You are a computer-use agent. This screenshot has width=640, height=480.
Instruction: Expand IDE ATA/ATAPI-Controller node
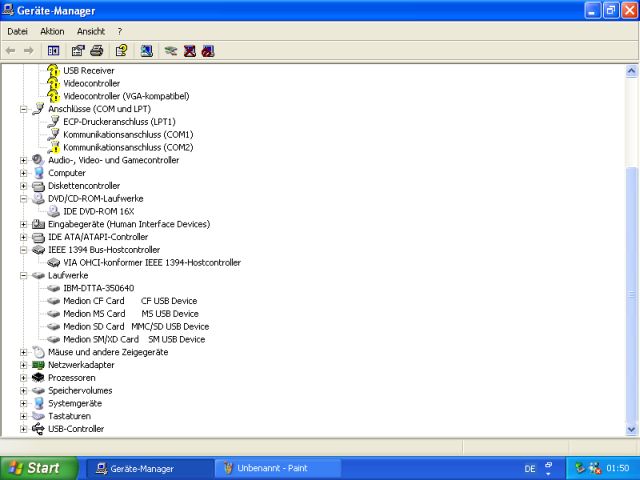click(24, 237)
